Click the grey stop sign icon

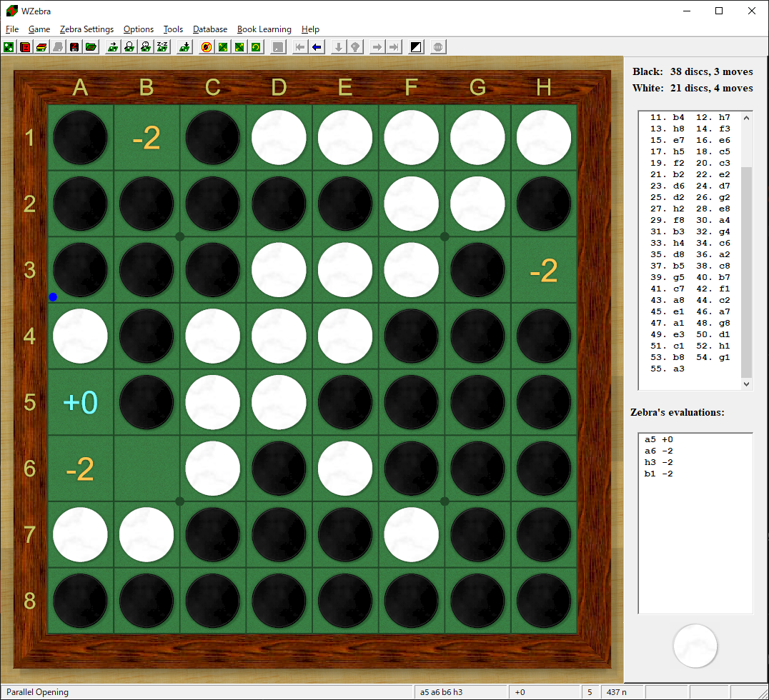tap(438, 47)
